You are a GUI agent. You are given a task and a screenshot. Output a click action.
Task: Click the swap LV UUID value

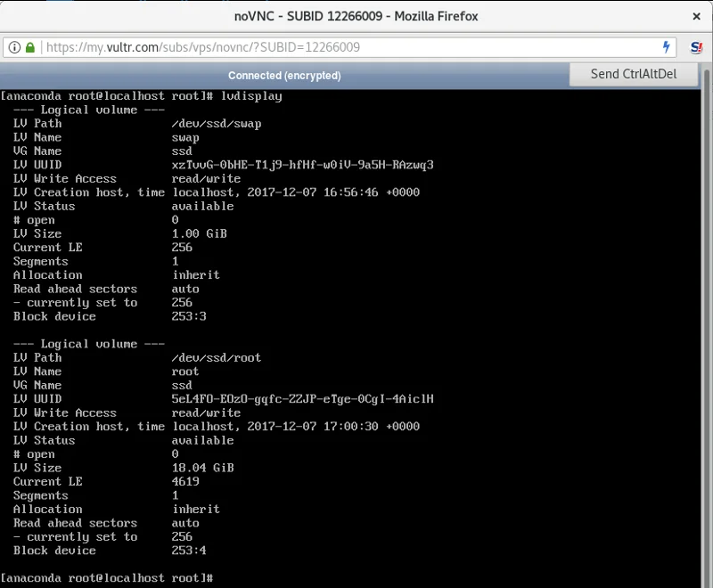[302, 165]
